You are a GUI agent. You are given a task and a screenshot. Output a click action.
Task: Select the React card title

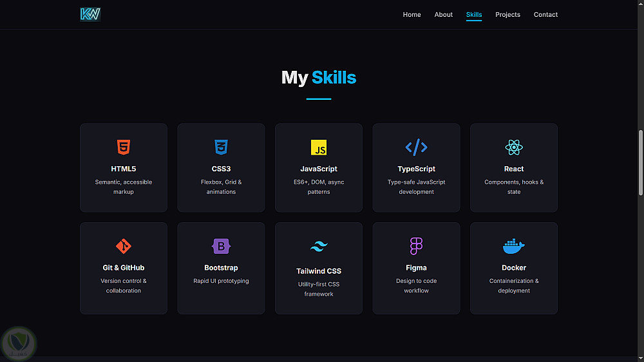514,169
